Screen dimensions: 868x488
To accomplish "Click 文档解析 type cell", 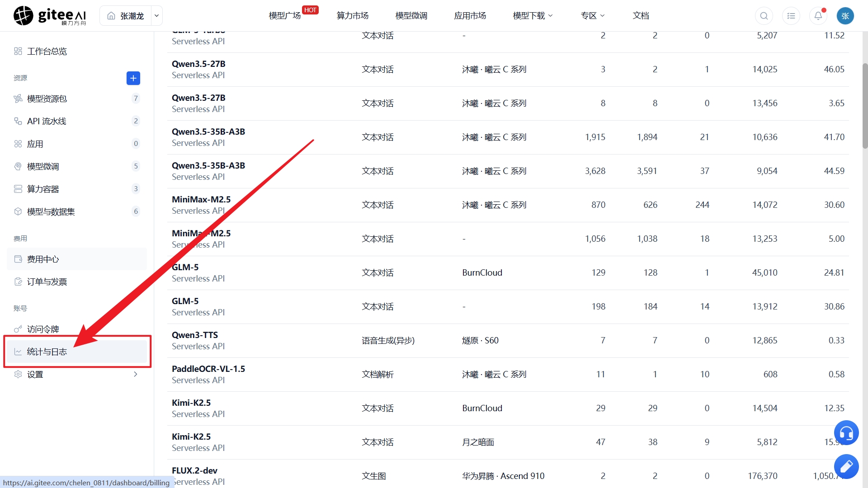I will (377, 375).
